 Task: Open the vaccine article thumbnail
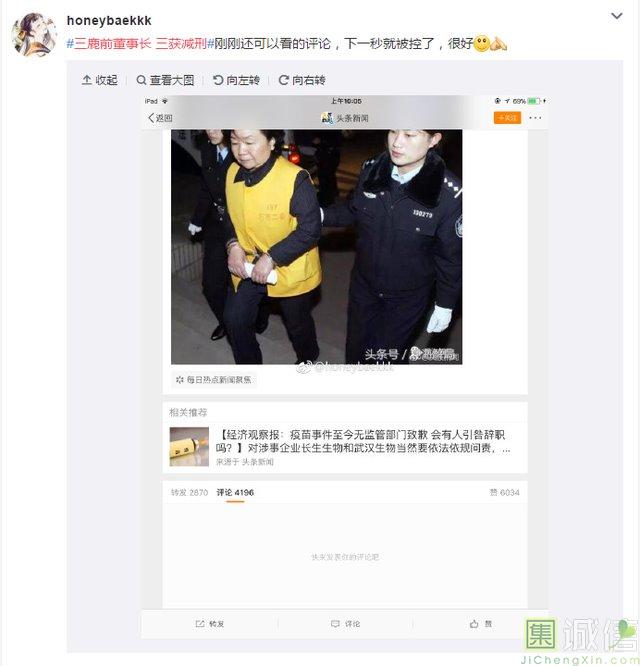point(189,446)
